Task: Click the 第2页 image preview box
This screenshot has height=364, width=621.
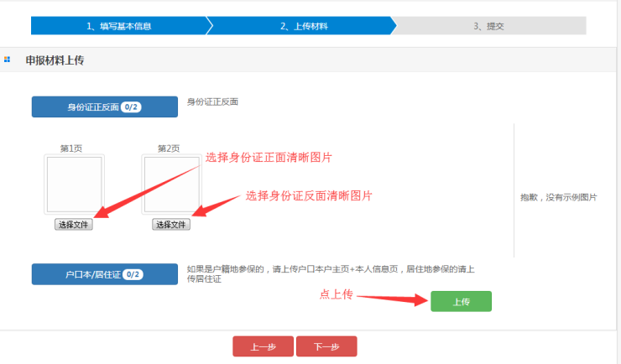Action: click(x=171, y=185)
